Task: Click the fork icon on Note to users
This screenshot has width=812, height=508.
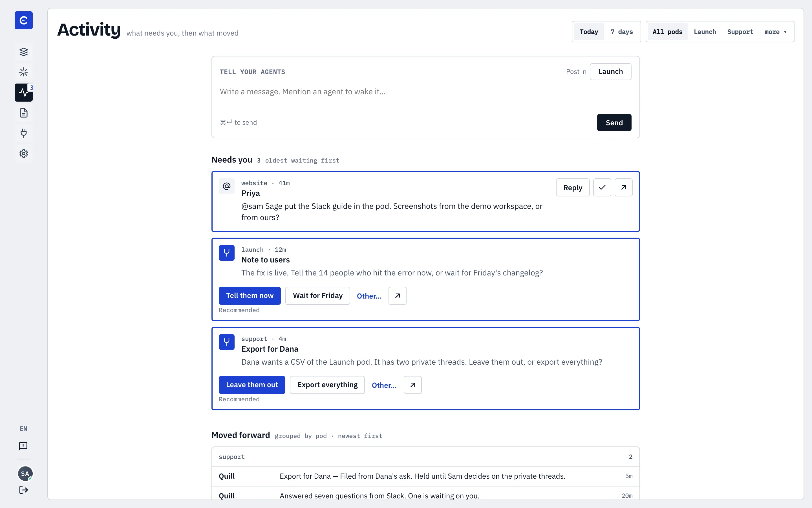Action: pyautogui.click(x=226, y=253)
